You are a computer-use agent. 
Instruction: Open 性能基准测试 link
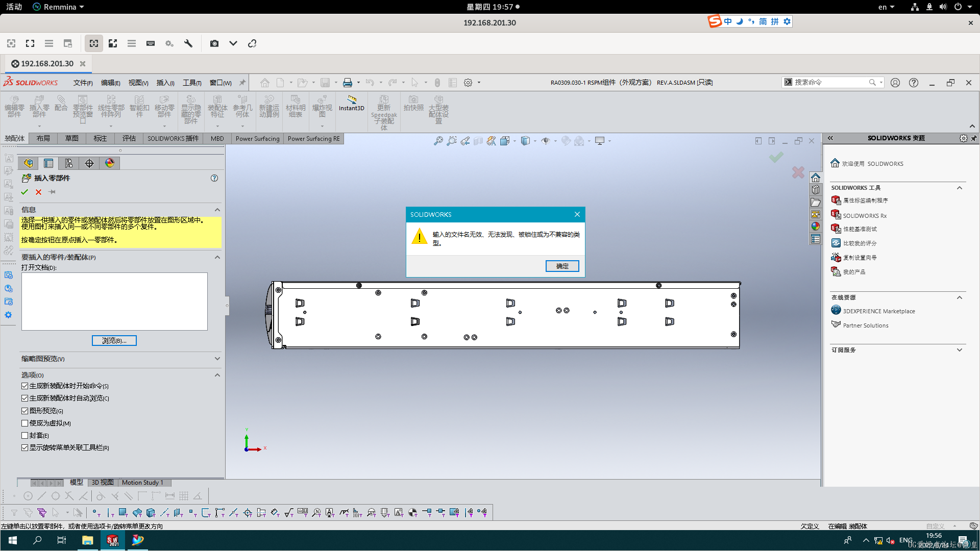(x=860, y=229)
